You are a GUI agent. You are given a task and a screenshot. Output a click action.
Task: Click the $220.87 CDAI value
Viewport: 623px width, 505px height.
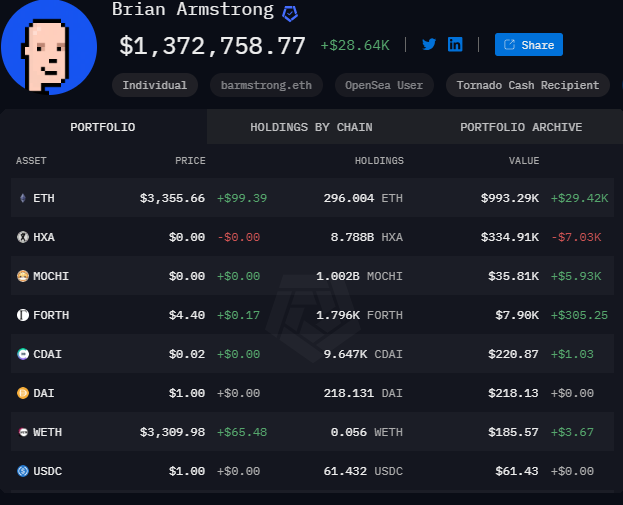pos(513,354)
